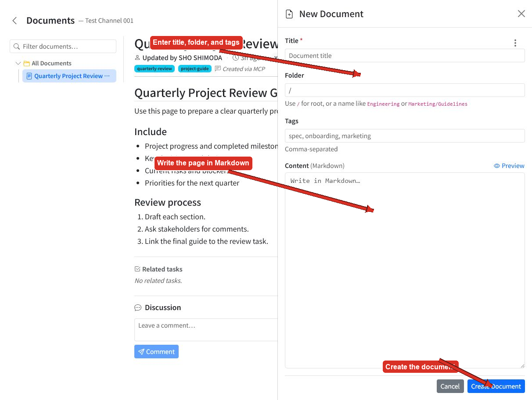
Task: Click the Cancel button
Action: [x=450, y=386]
